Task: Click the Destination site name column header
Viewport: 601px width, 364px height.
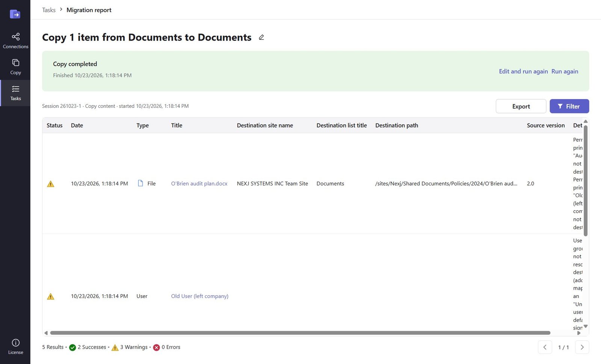Action: pyautogui.click(x=265, y=125)
